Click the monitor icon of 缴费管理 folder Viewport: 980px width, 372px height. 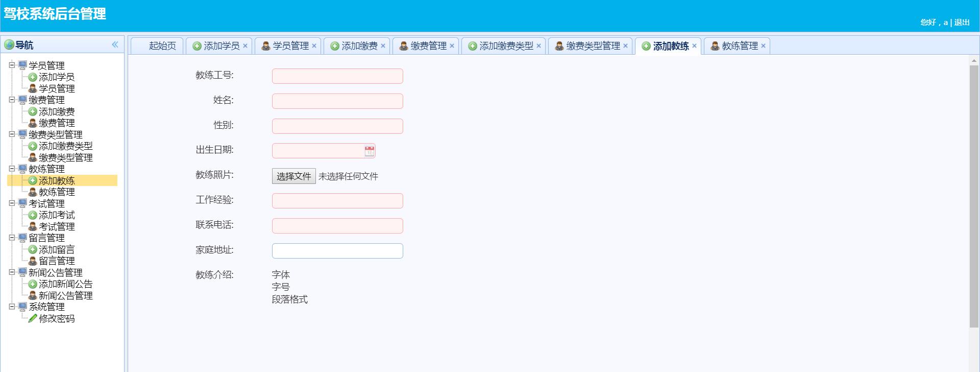(x=22, y=100)
